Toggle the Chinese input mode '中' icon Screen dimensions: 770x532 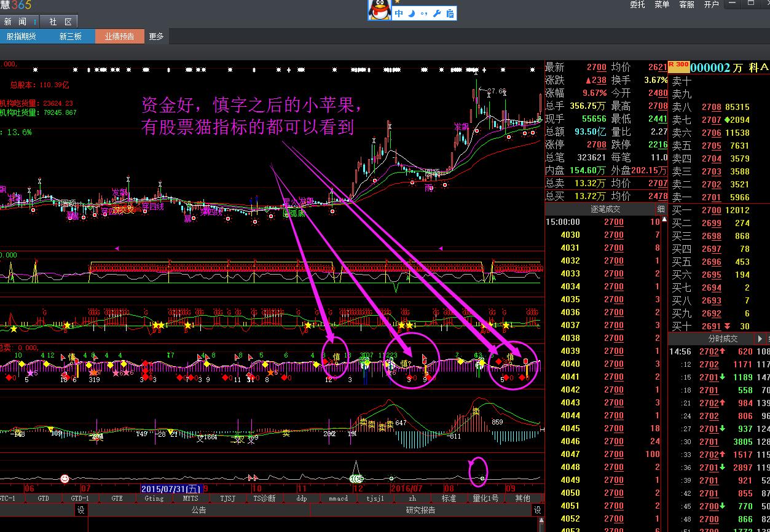399,13
